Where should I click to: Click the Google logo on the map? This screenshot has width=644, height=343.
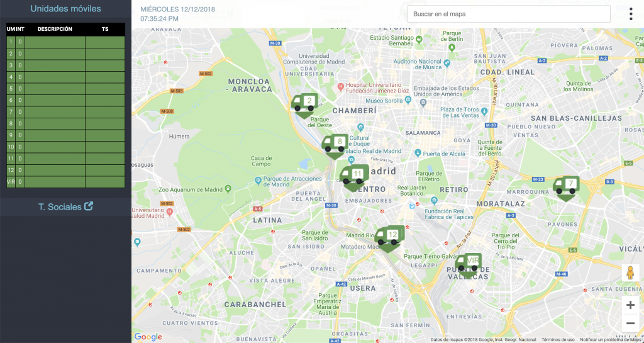pos(148,337)
